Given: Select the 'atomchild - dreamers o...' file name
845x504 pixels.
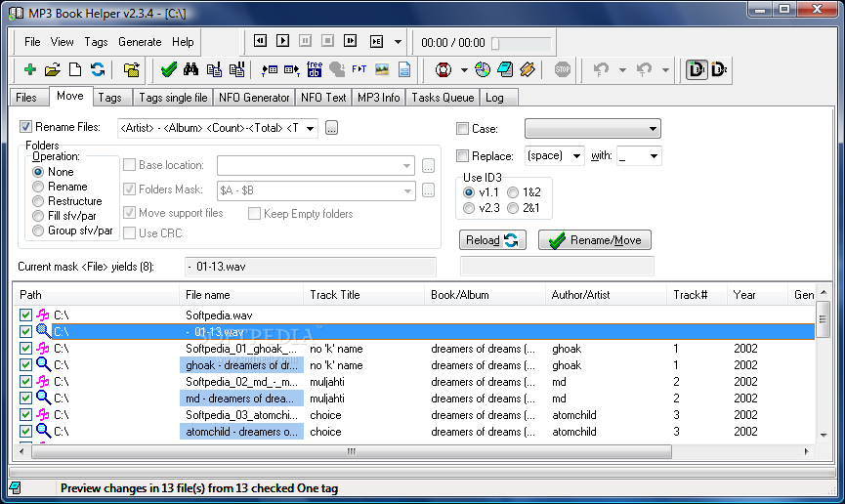Looking at the screenshot, I should [x=241, y=432].
